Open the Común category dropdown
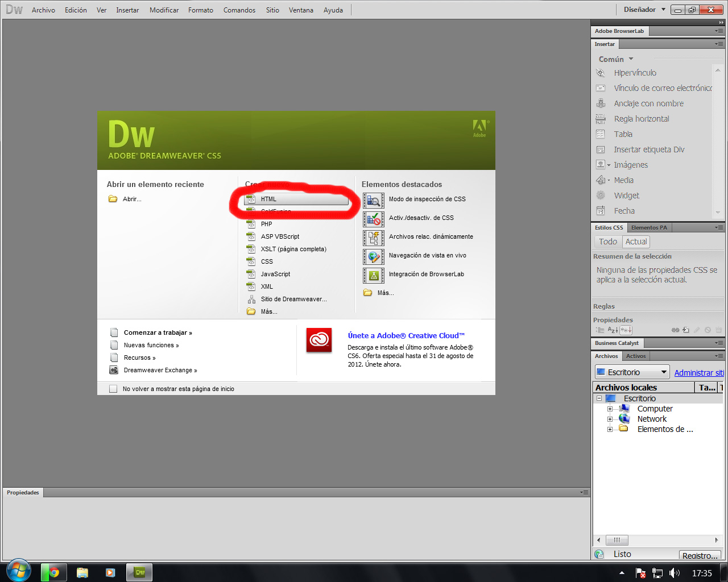 615,59
